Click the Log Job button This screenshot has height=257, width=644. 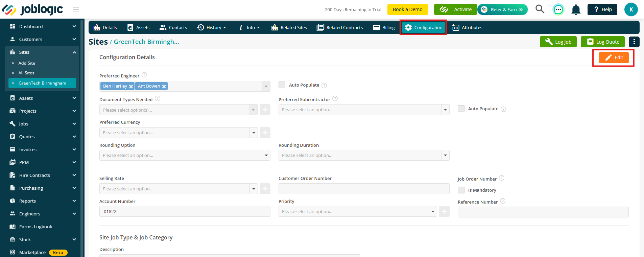pos(558,42)
